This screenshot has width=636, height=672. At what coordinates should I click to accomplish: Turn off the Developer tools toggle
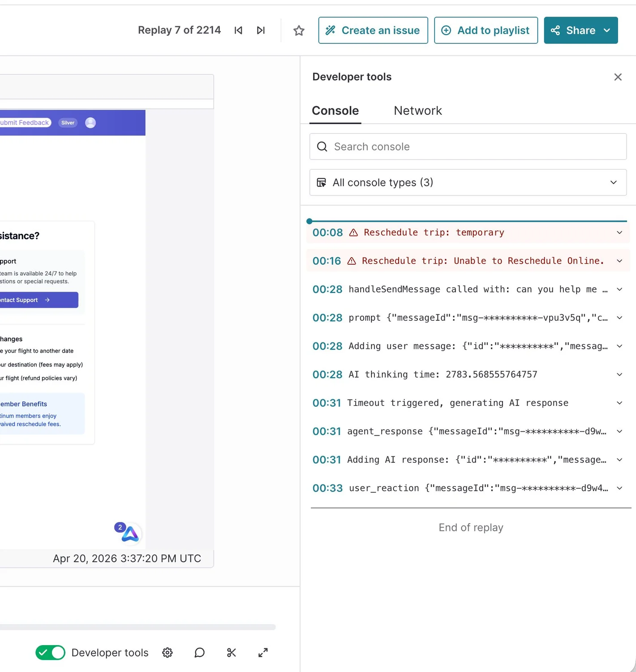click(x=51, y=653)
